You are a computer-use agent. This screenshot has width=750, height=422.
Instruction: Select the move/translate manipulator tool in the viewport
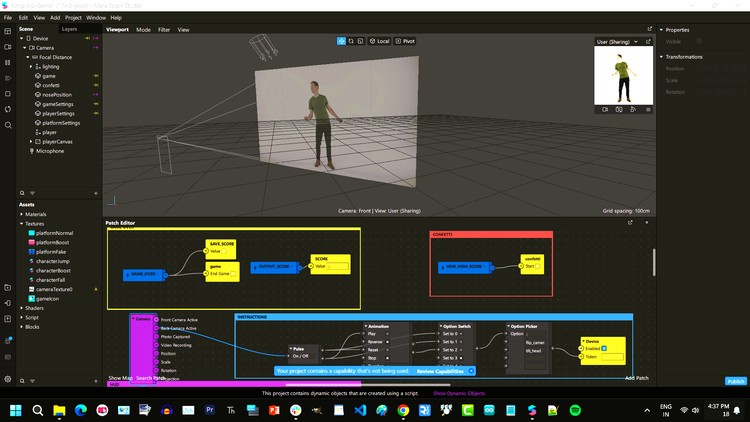point(341,41)
